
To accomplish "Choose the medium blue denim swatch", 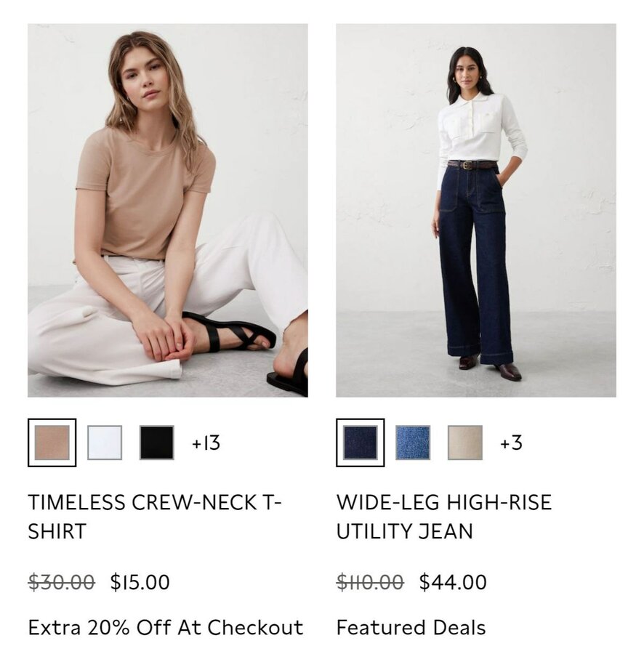I will tap(413, 443).
